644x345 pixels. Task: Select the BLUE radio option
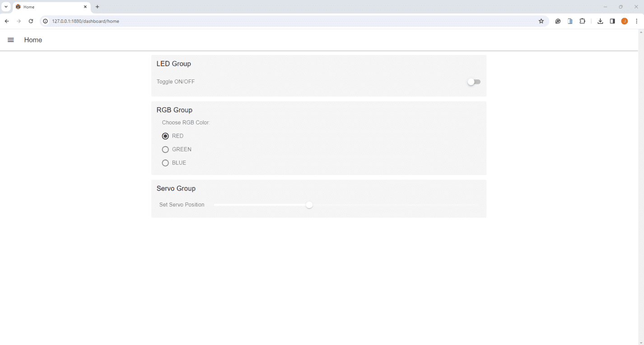[165, 163]
